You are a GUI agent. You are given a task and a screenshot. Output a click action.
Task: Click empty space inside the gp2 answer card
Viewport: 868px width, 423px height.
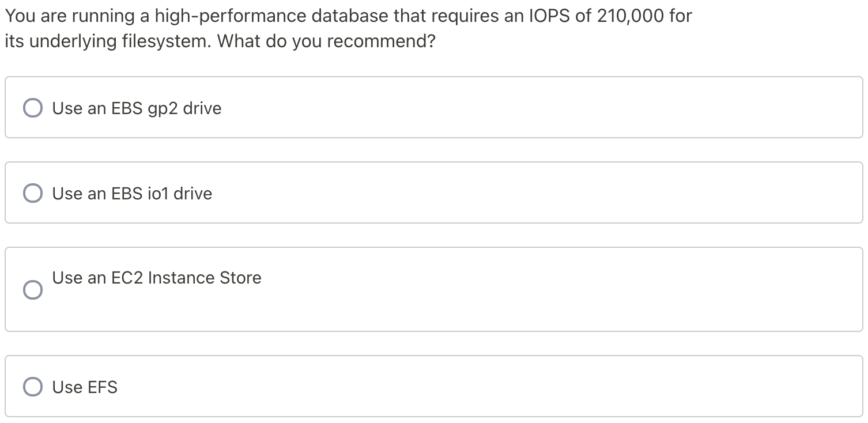[x=519, y=108]
